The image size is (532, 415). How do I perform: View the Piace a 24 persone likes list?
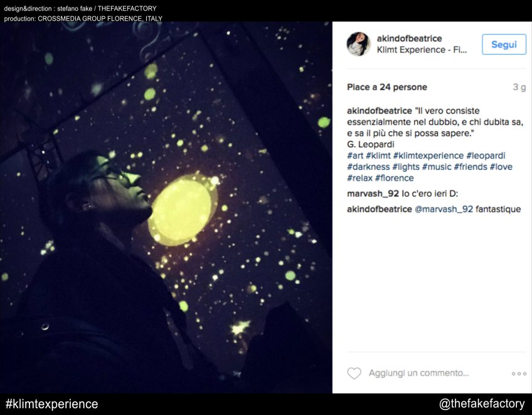[x=387, y=87]
